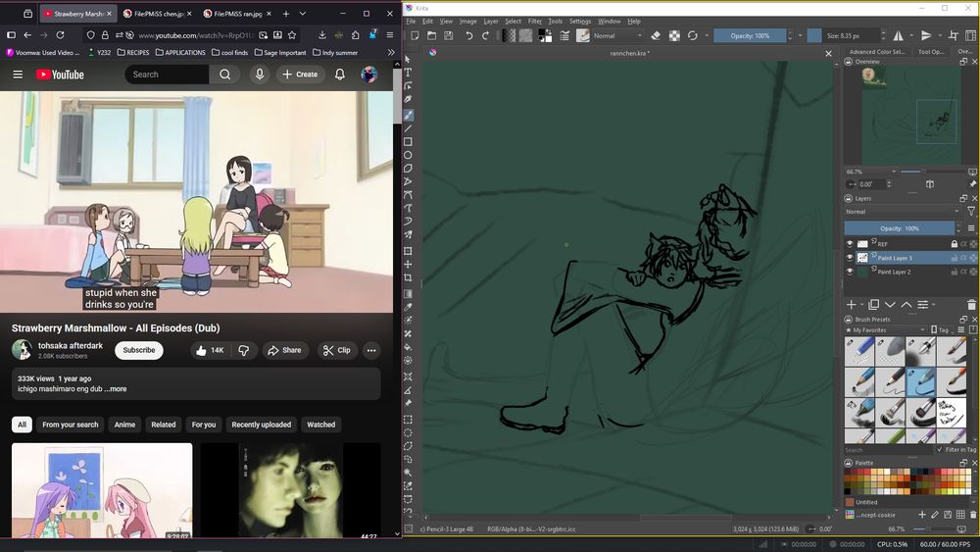Toggle horizontal mirror tool in Krita toolbar
Screen dimensions: 980x552
(x=898, y=35)
